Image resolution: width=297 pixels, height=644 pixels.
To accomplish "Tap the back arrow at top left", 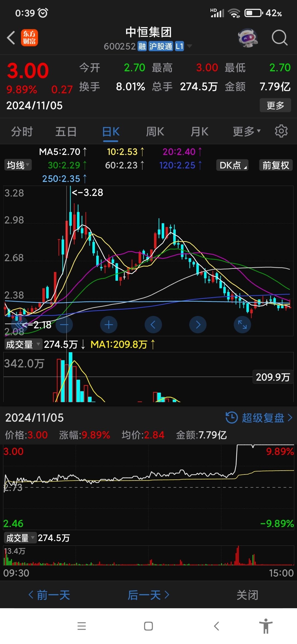I will coord(11,38).
